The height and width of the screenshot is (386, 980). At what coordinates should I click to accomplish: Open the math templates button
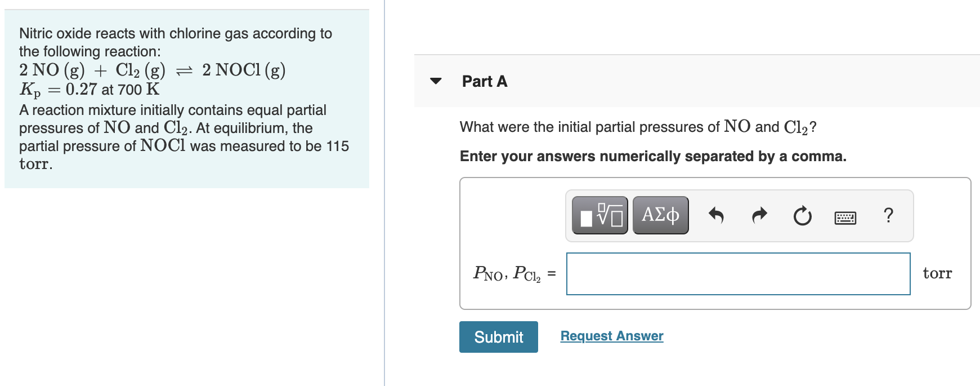pos(599,215)
